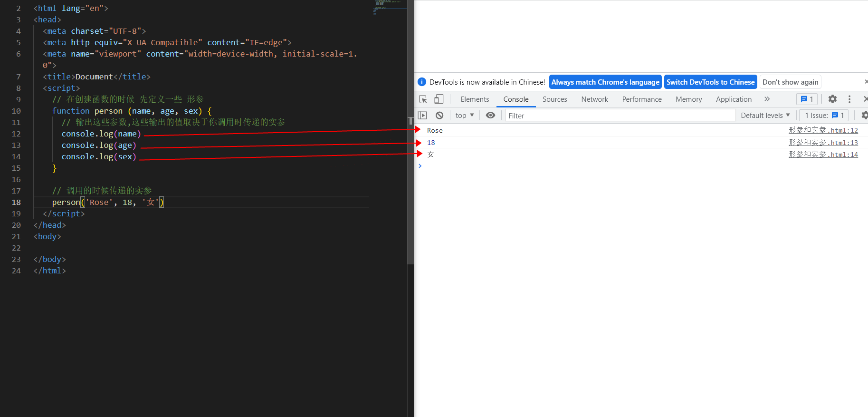Viewport: 868px width, 417px height.
Task: Click the comment 在创建函数的时候 先定义一些 形参
Action: pyautogui.click(x=128, y=99)
